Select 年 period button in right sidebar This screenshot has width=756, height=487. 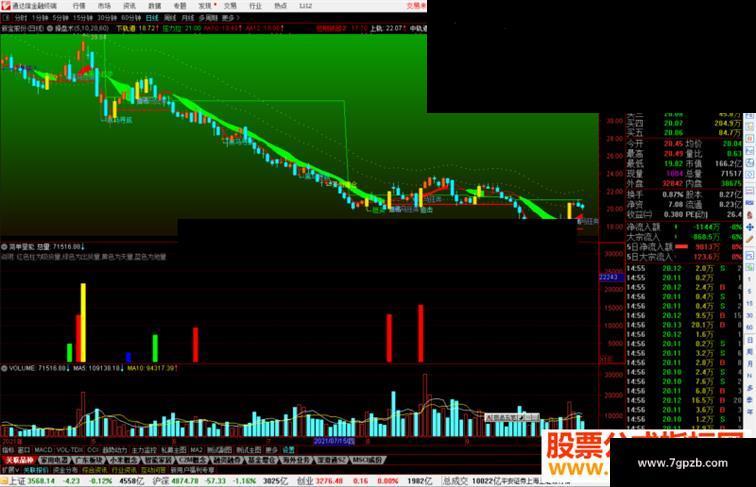tap(750, 410)
